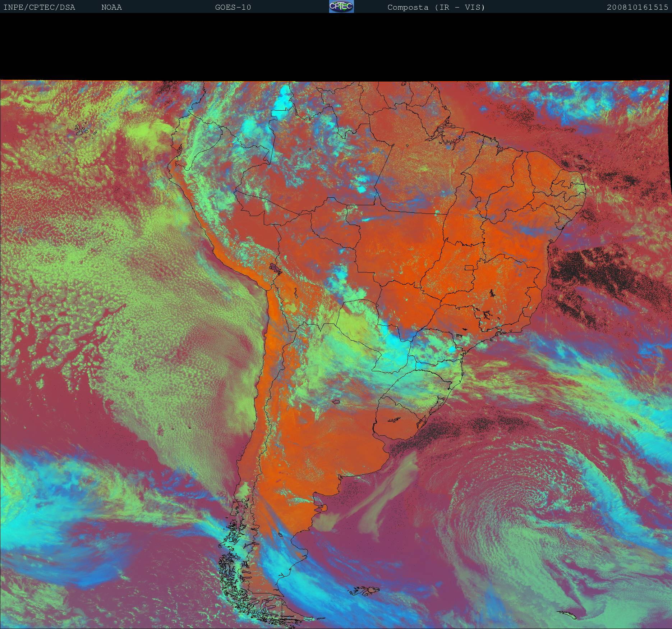Click the 200810161515 timestamp

coord(637,7)
